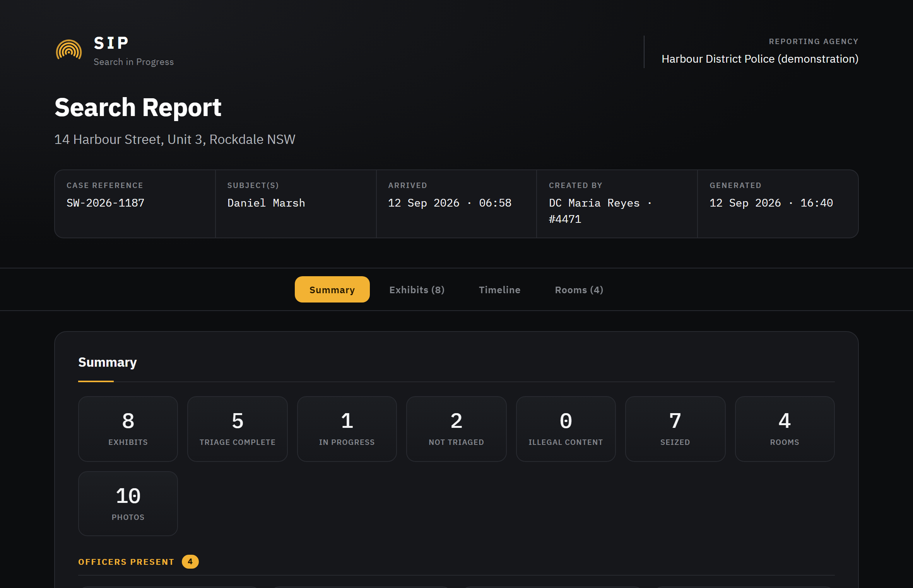913x588 pixels.
Task: Click the case reference SW-2026-1187
Action: (x=105, y=203)
